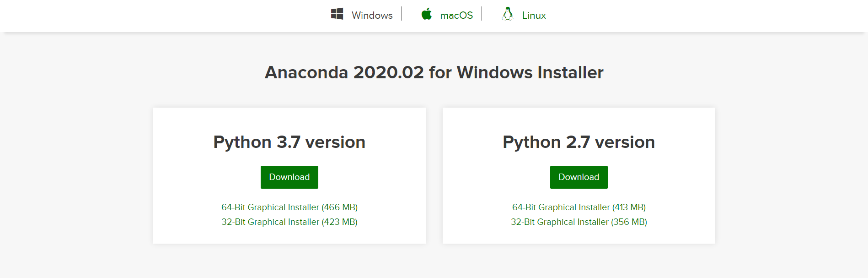Open 32-Bit Graphical Installer (356 MB) link
This screenshot has height=278, width=868.
(579, 222)
